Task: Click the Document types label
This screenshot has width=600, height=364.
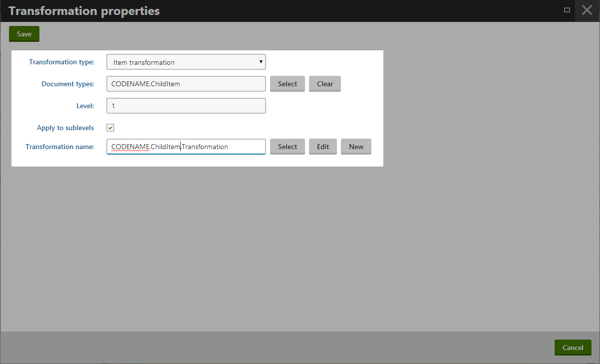Action: point(67,84)
